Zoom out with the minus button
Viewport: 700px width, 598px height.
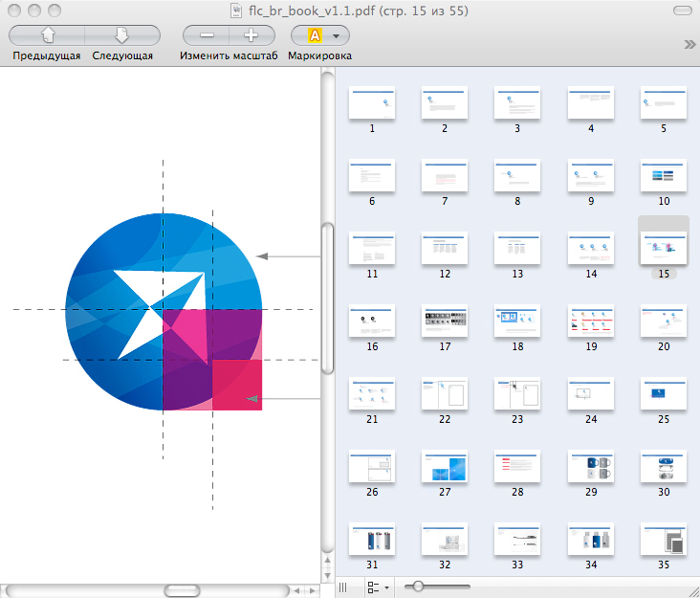click(x=208, y=35)
